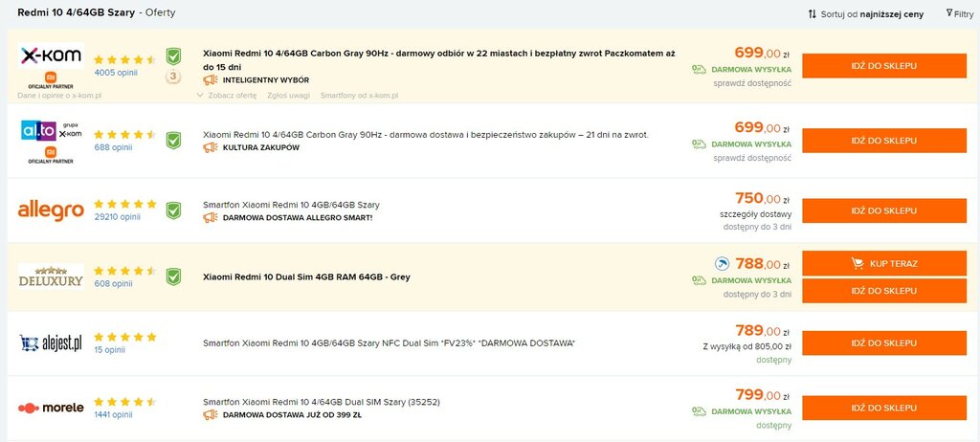The image size is (980, 442).
Task: Go to Deluxury shop via IDŹ DO SKLEPU
Action: point(883,291)
